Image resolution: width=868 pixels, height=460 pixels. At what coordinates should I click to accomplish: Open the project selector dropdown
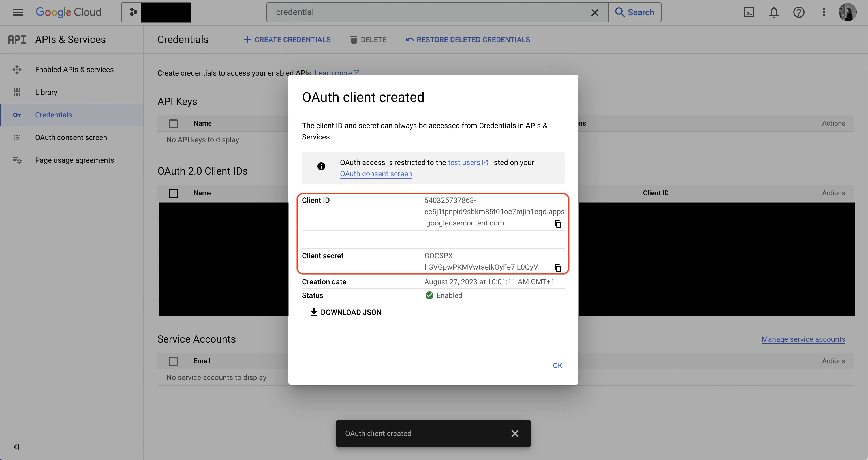(156, 12)
